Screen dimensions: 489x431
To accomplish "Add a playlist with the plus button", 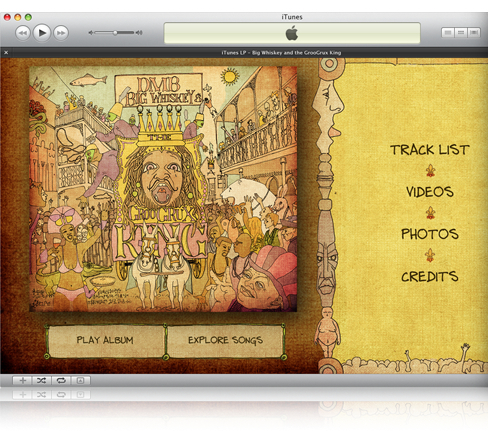I will coord(23,380).
